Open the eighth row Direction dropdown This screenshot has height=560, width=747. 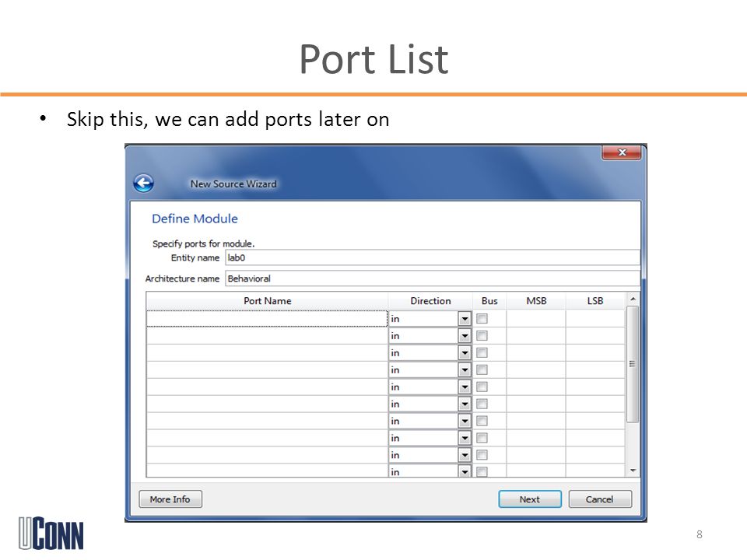click(x=465, y=438)
